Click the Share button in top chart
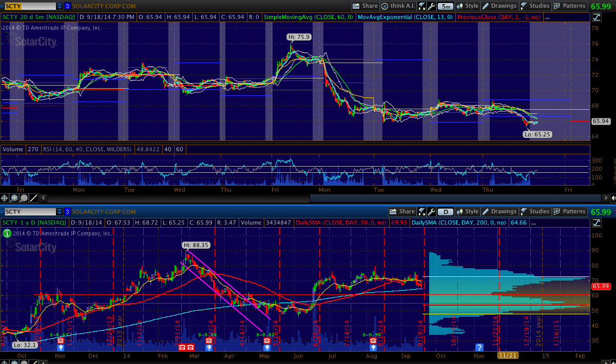Image resolution: width=616 pixels, height=364 pixels. tap(365, 6)
